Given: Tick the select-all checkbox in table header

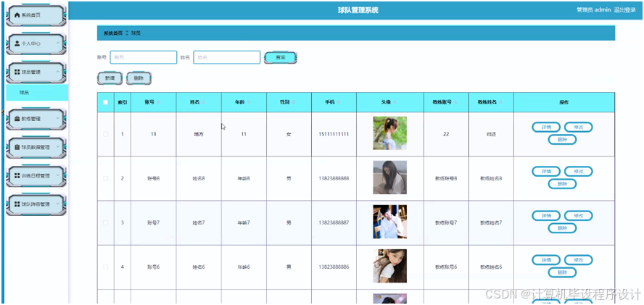Looking at the screenshot, I should (x=106, y=102).
